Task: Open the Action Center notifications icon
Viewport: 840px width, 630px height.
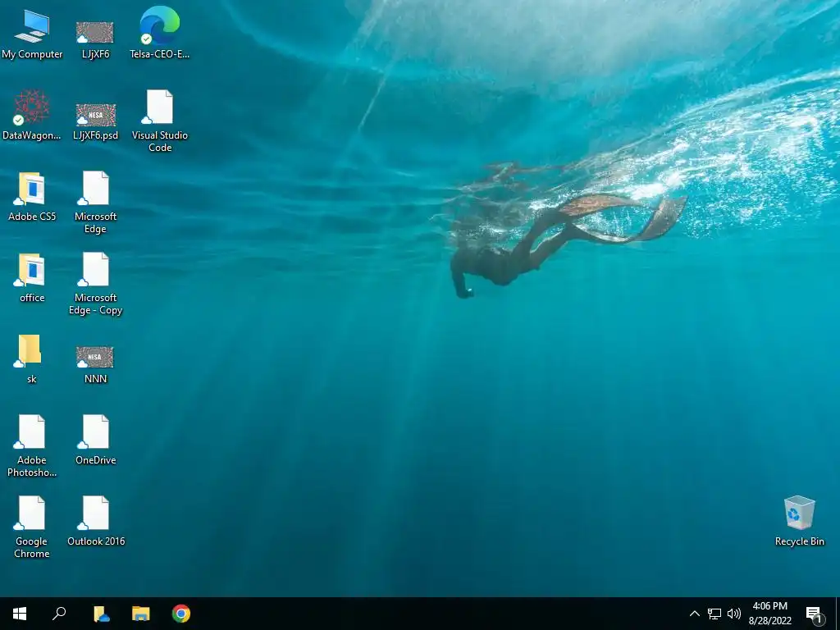Action: [x=815, y=614]
